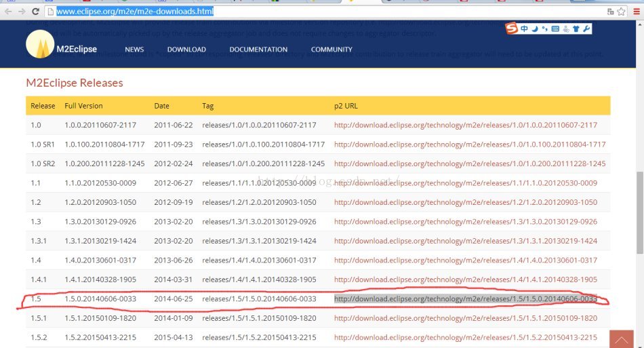Open the Sogou skin shirt icon
The height and width of the screenshot is (348, 644).
[576, 28]
